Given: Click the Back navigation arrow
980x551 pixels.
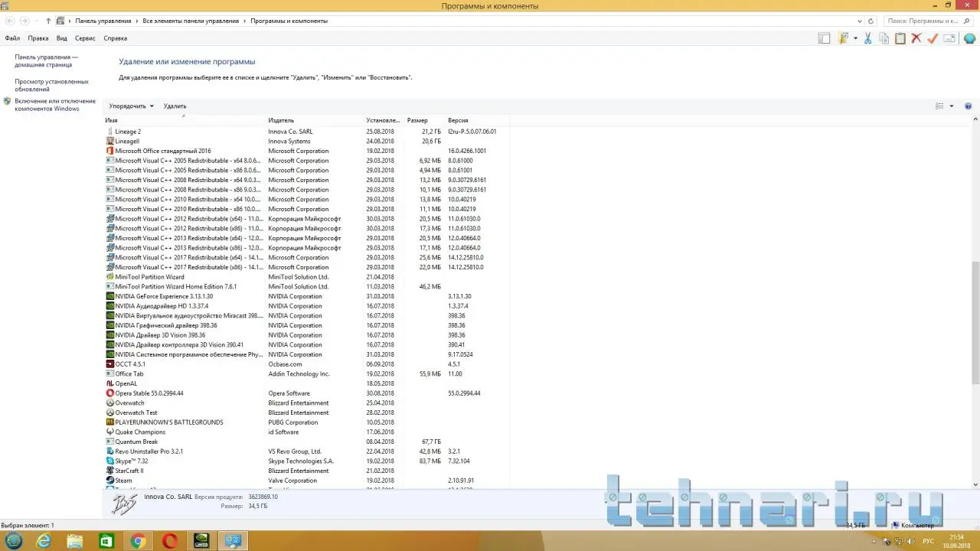Looking at the screenshot, I should (x=10, y=21).
